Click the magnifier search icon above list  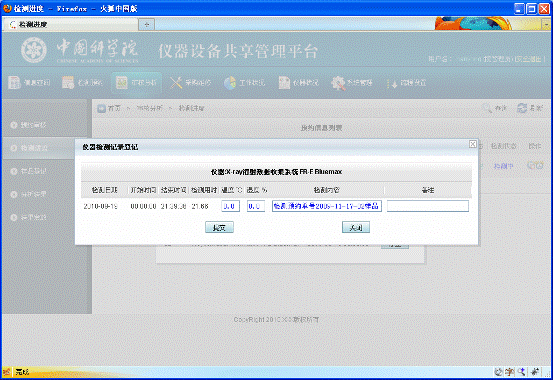click(x=487, y=108)
